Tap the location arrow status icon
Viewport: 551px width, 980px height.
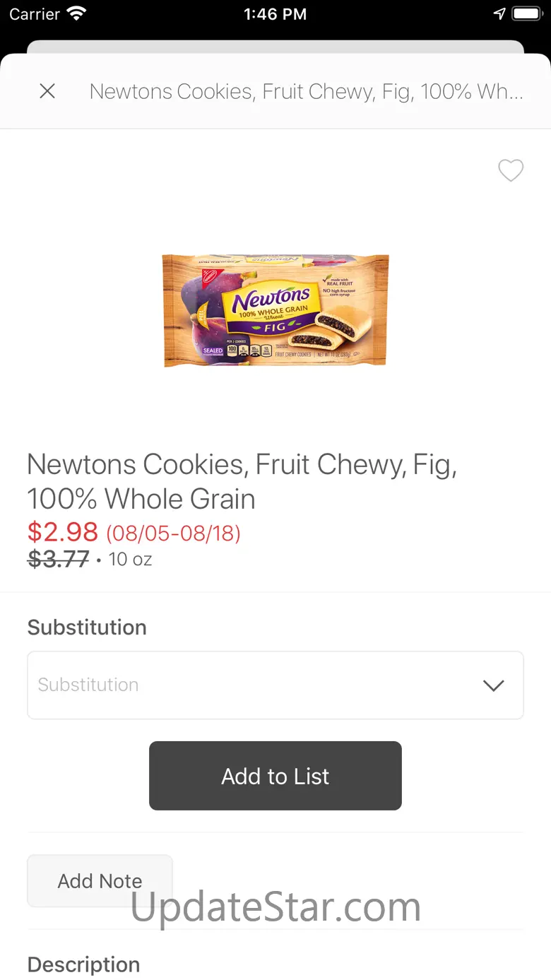[x=499, y=13]
